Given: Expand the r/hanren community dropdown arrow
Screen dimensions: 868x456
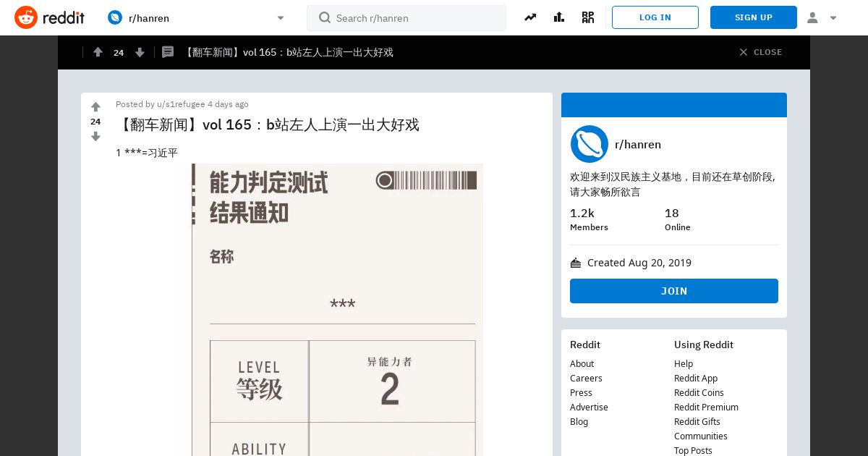Looking at the screenshot, I should click(x=281, y=18).
